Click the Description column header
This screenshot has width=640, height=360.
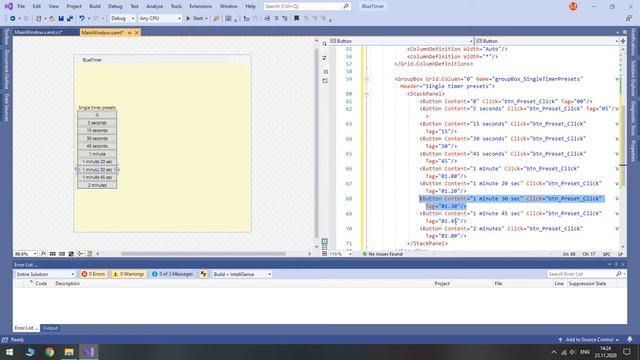[x=67, y=283]
